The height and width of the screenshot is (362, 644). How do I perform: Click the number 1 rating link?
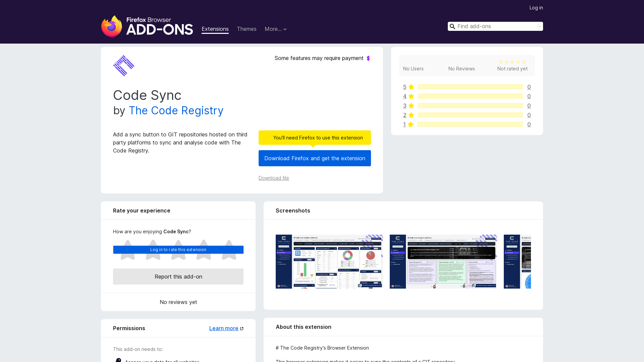(x=405, y=124)
